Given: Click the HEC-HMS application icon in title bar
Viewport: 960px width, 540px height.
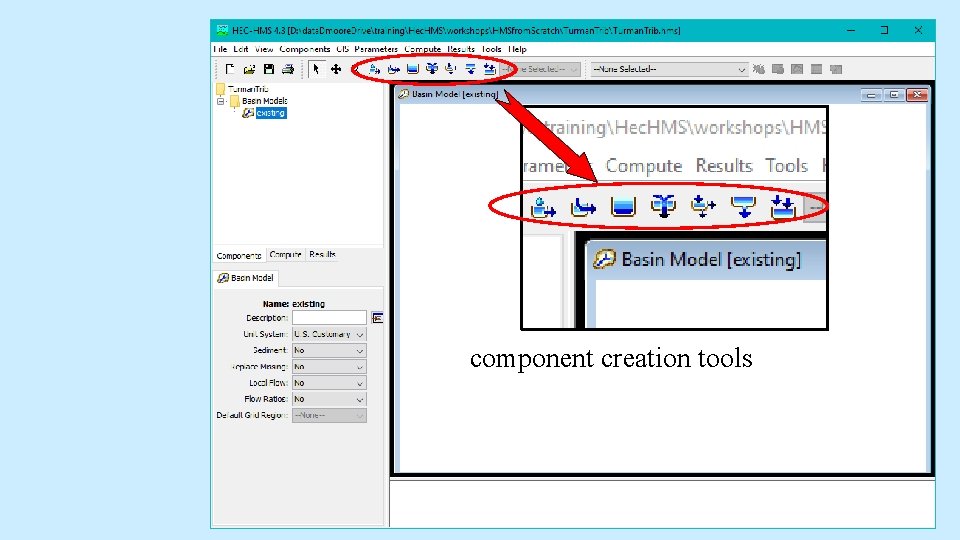Looking at the screenshot, I should pyautogui.click(x=222, y=30).
